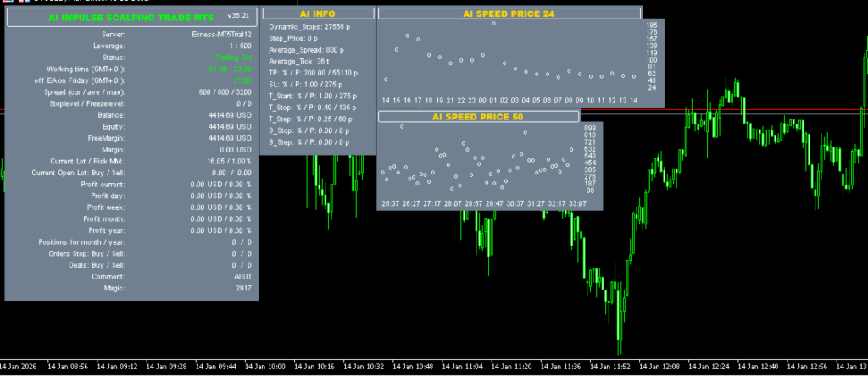Click the T_Start: 1.00 / 275 p line
Screen dimensions: 868x376
(x=312, y=97)
